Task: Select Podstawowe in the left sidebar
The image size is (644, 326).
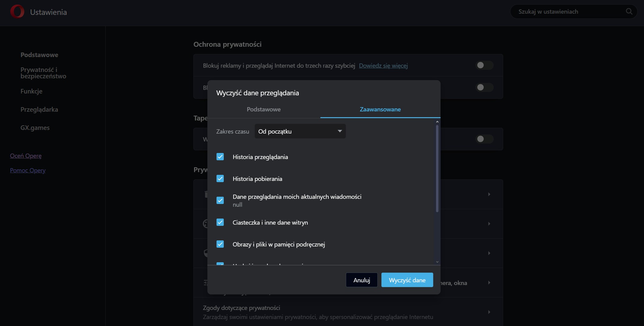Action: coord(39,55)
